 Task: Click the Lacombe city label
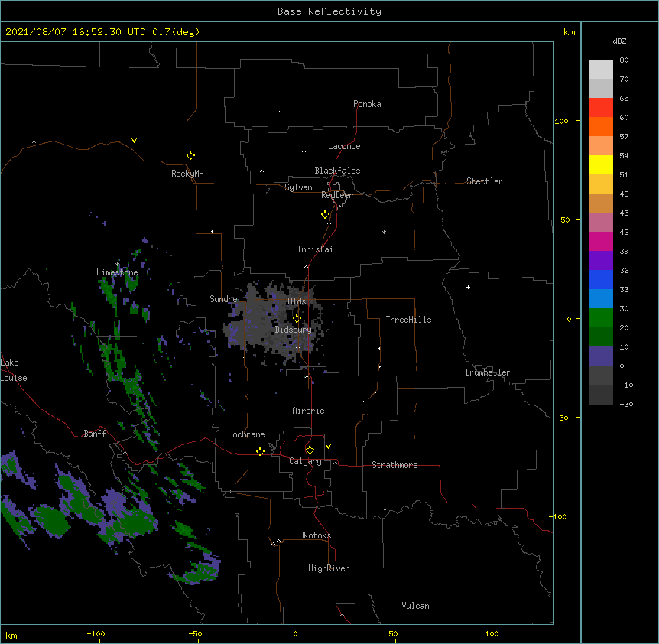pos(344,146)
